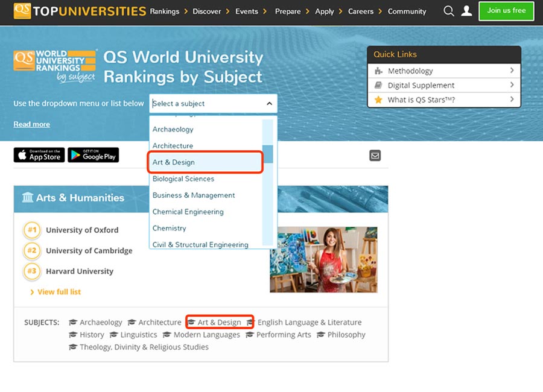Click the QS TopUniversities logo
Viewport: 543px width, 392px height.
(80, 11)
